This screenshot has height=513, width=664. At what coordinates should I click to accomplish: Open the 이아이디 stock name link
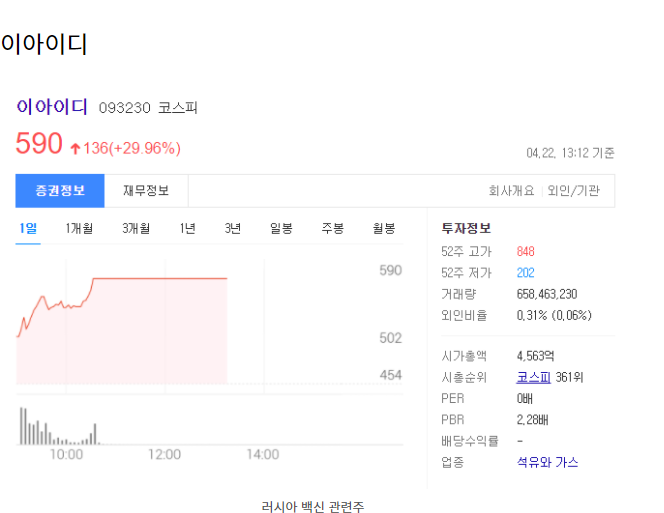tap(52, 106)
